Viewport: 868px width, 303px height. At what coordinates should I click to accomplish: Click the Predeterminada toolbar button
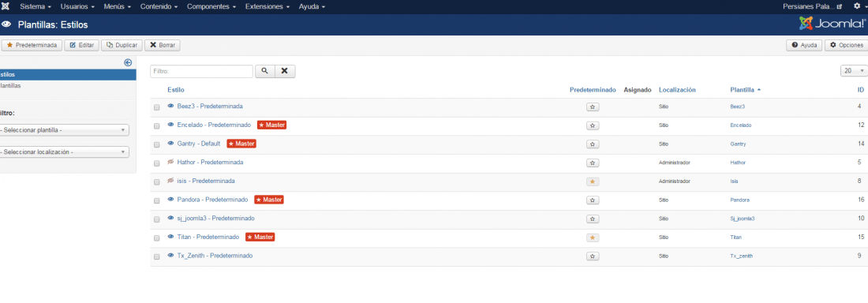coord(32,46)
